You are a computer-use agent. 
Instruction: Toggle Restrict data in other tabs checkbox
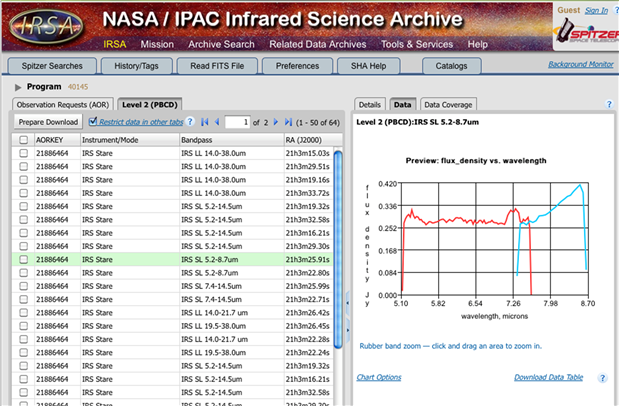point(93,122)
